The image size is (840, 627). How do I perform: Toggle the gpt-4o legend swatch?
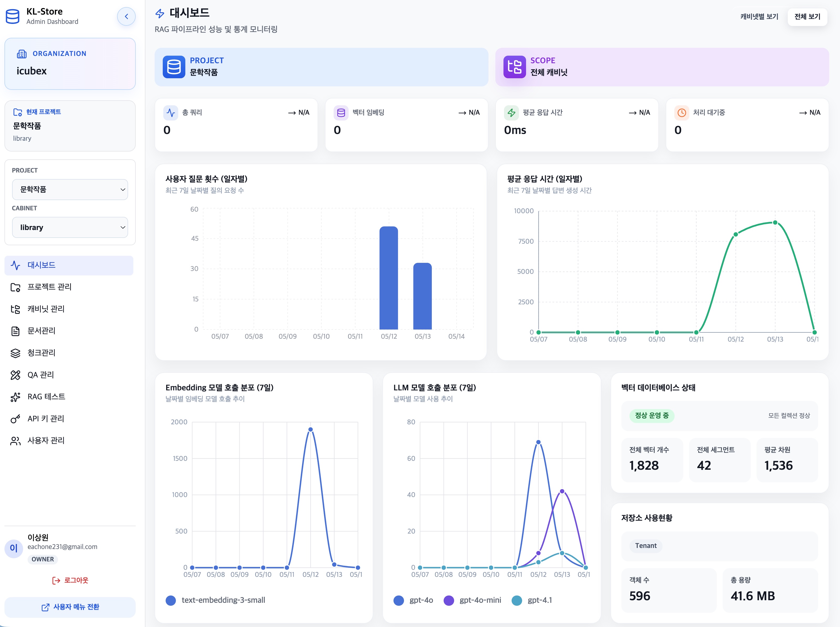399,600
